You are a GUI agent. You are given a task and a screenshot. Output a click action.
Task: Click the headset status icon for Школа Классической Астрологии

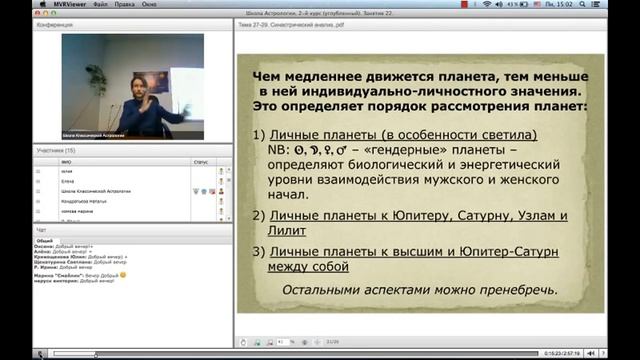(x=204, y=191)
